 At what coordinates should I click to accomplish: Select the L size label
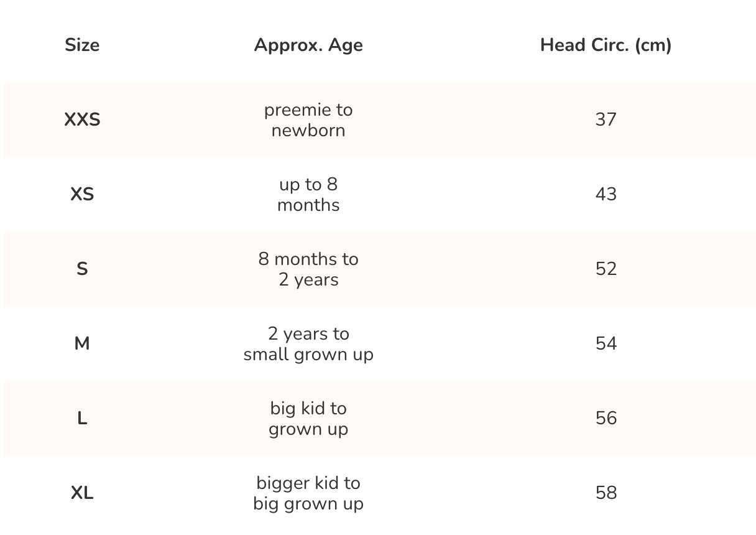click(x=82, y=419)
